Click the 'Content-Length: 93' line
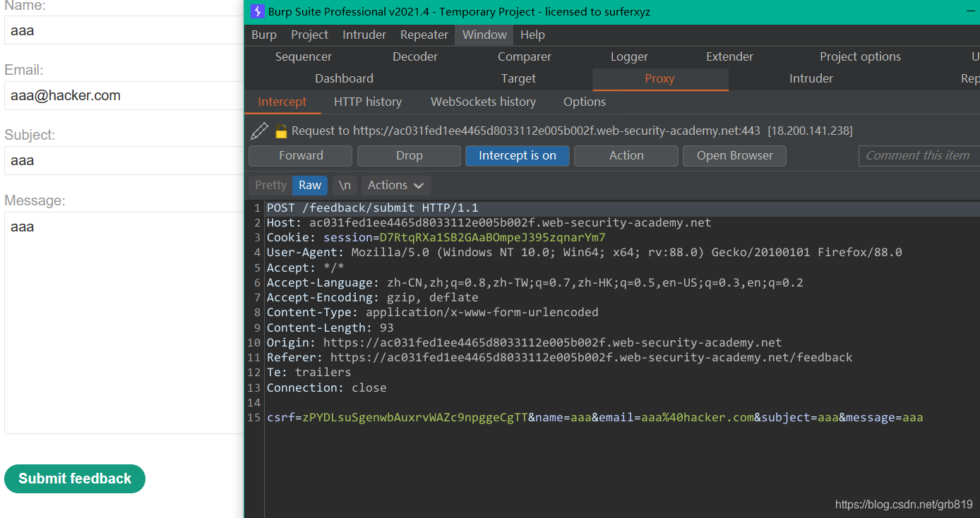 330,327
